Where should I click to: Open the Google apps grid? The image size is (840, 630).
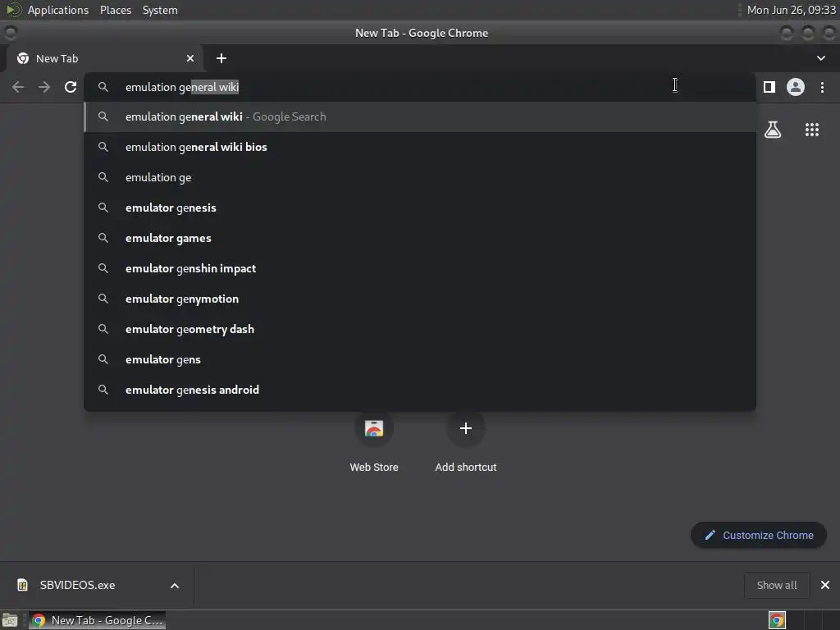click(x=812, y=130)
